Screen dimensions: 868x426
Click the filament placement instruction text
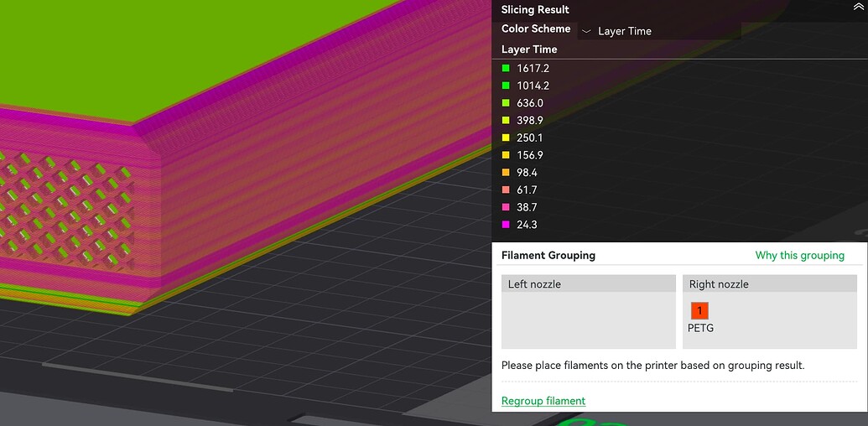[x=652, y=366]
